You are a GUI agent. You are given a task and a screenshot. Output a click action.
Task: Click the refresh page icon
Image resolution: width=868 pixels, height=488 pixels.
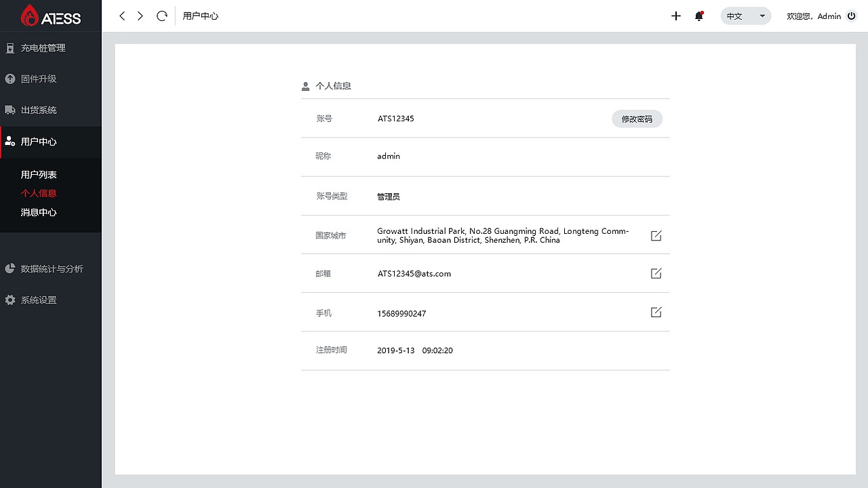(161, 16)
